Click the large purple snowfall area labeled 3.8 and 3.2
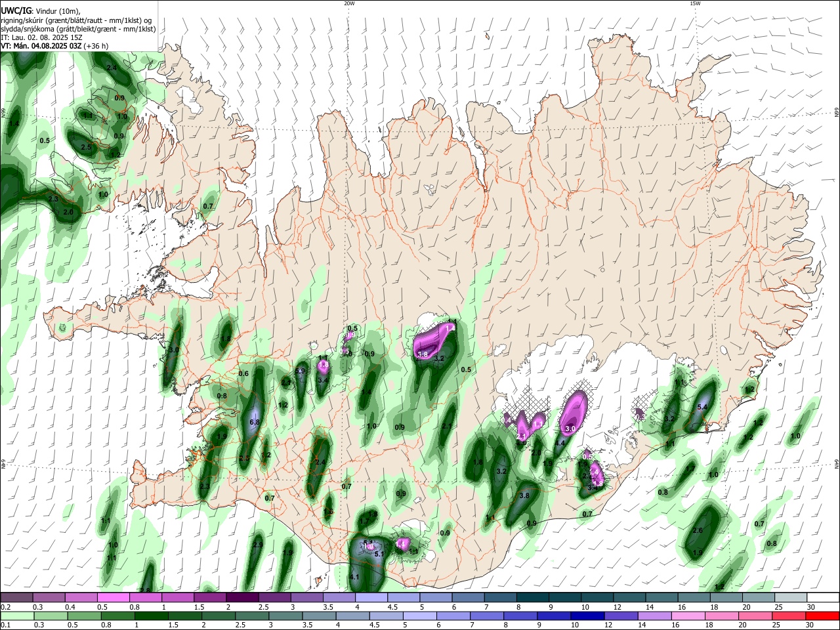Image resolution: width=840 pixels, height=630 pixels. click(434, 341)
